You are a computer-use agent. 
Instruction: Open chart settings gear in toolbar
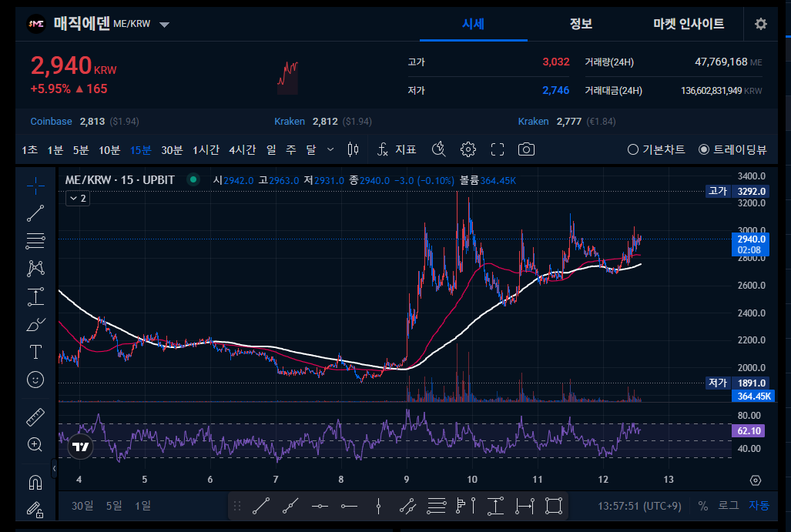click(x=468, y=149)
